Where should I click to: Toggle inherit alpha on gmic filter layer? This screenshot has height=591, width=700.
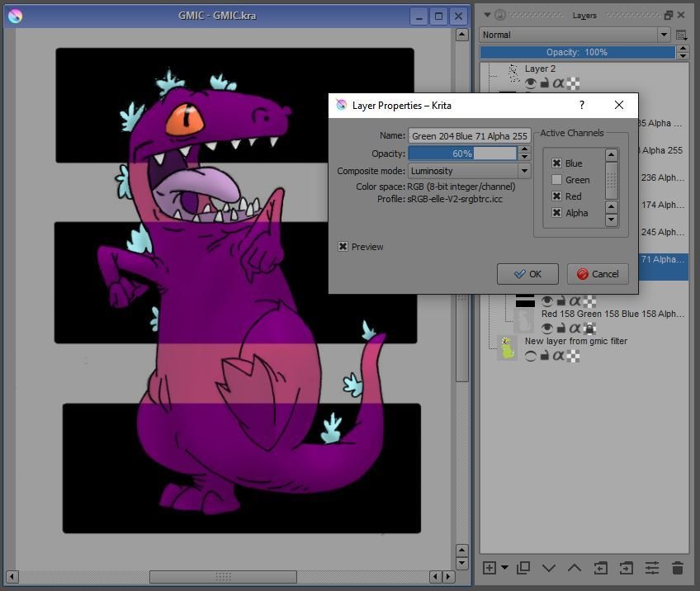559,356
